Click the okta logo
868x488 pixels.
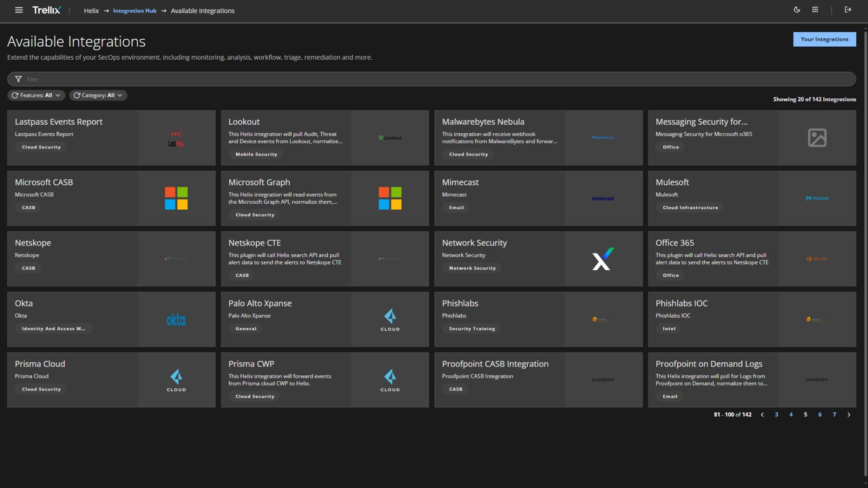point(176,320)
